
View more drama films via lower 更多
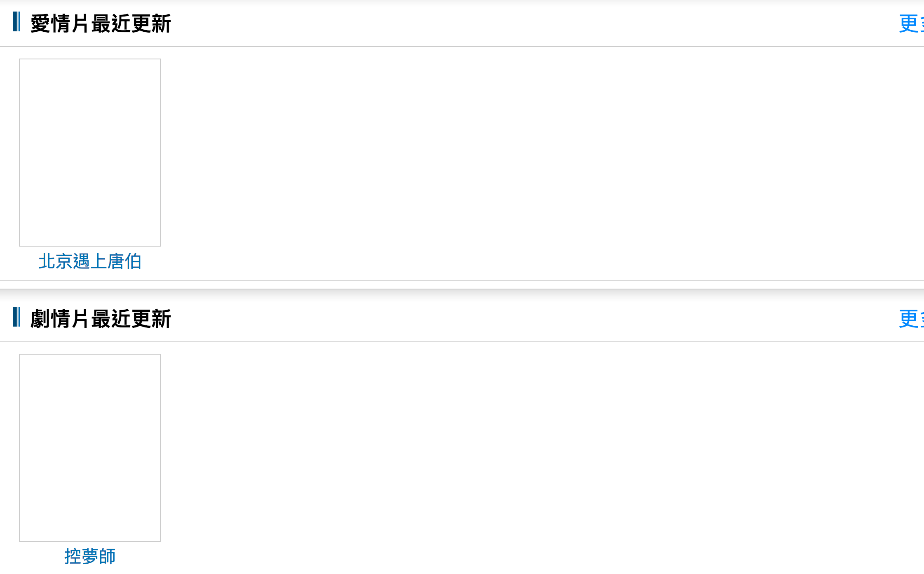911,319
